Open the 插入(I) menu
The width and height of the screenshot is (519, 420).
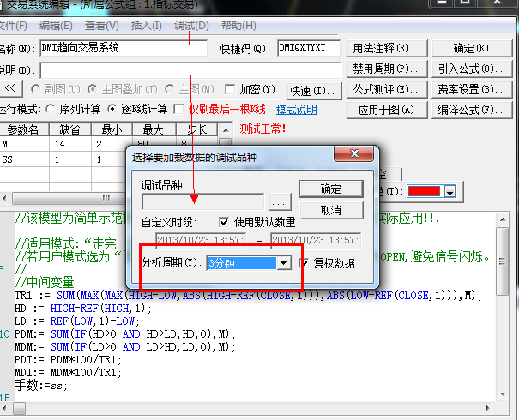click(146, 26)
